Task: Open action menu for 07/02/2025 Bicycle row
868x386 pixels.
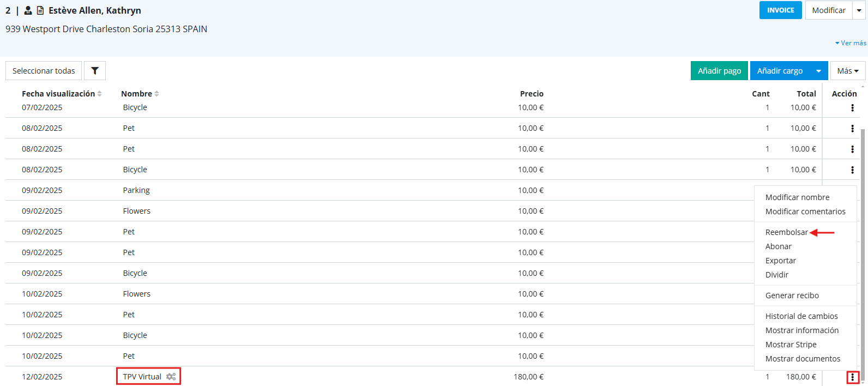Action: [852, 108]
